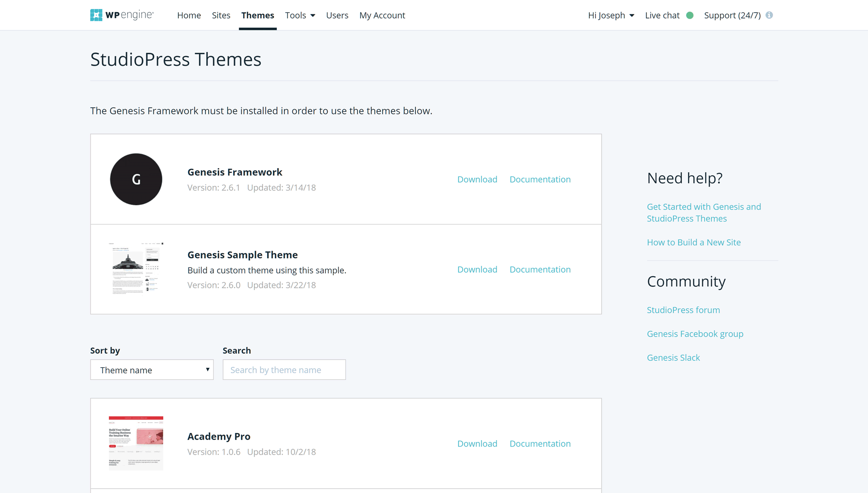Download the Genesis Framework

[x=477, y=179]
